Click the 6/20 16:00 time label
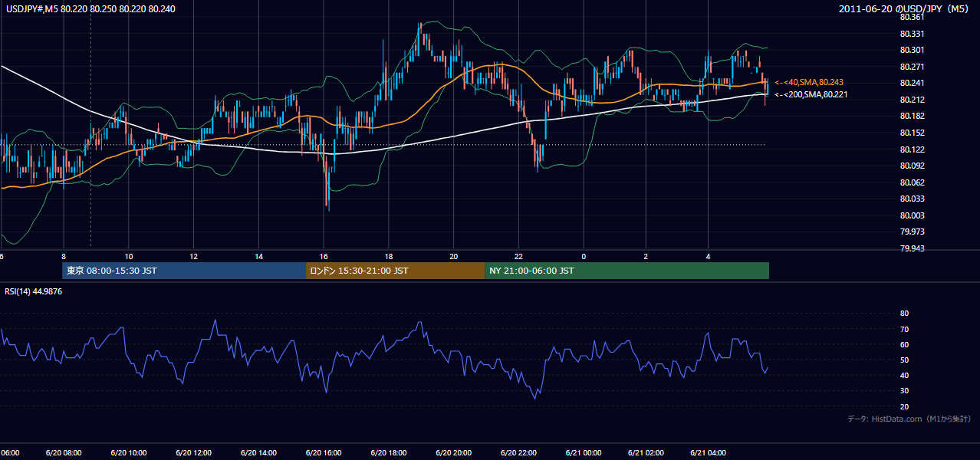This screenshot has height=460, width=980. 324,453
